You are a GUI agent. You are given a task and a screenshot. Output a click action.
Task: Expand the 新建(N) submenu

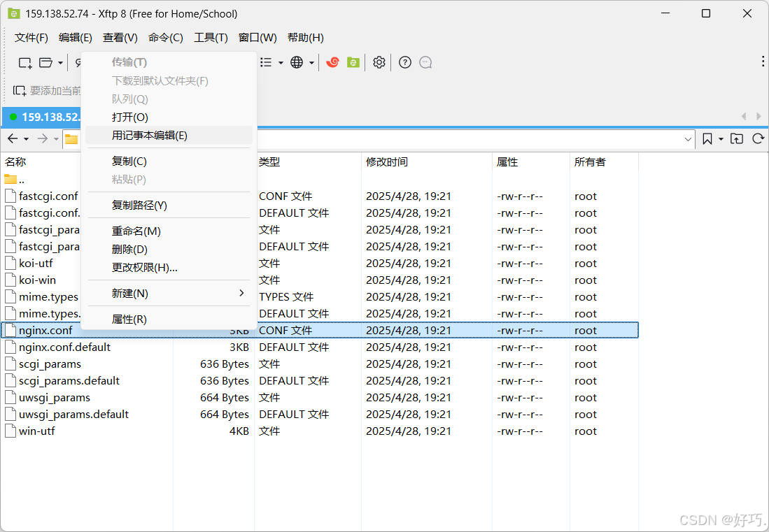(169, 294)
